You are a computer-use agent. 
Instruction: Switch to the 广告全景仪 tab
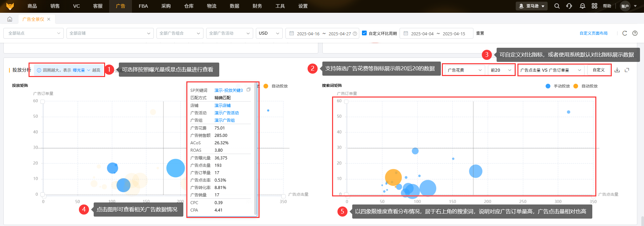click(33, 19)
